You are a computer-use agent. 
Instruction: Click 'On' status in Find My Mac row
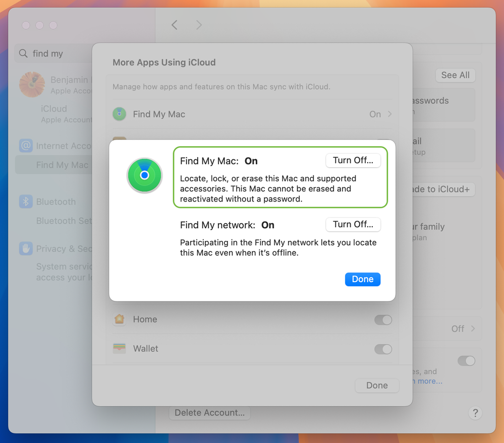coord(375,114)
